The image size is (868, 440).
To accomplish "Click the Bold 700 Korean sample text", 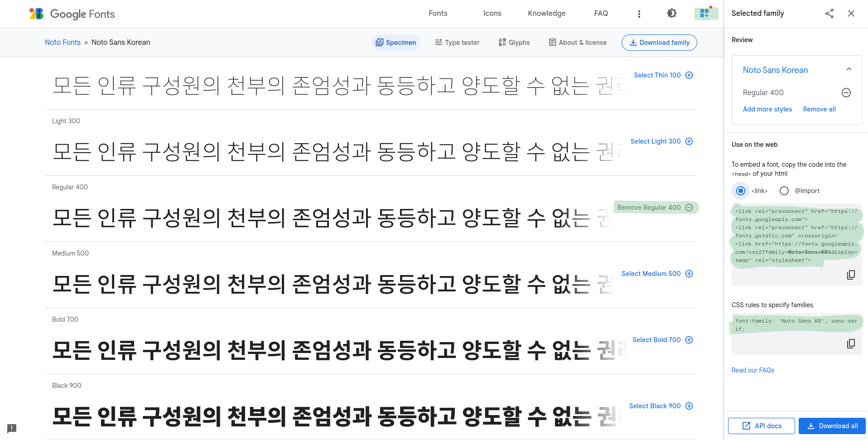I will (x=340, y=350).
